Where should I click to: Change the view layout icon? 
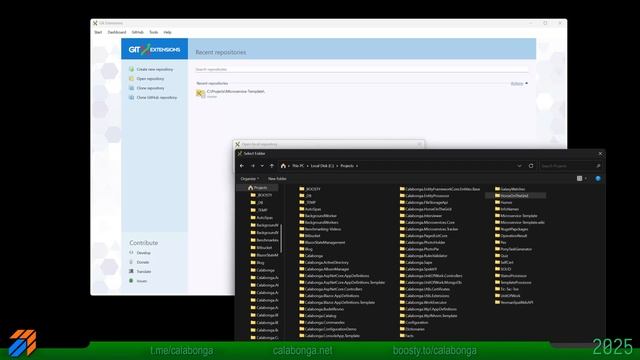[x=579, y=179]
